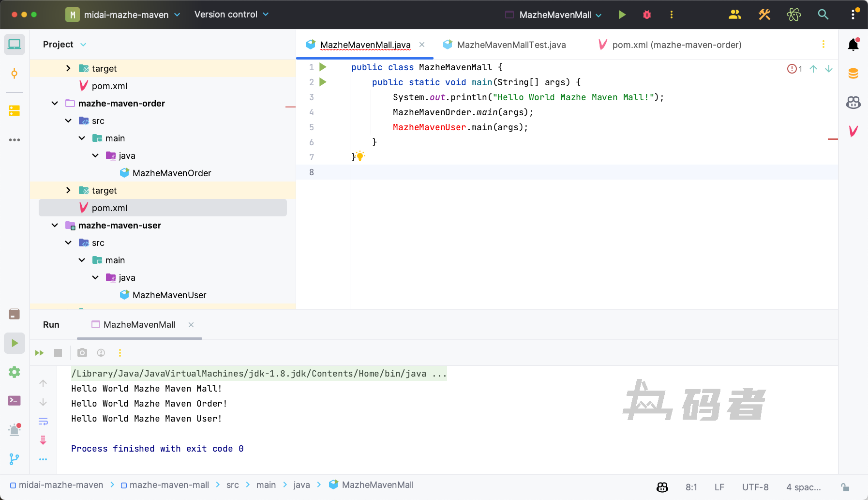Click the Debug bug icon in toolbar
Viewport: 868px width, 500px height.
tap(646, 15)
